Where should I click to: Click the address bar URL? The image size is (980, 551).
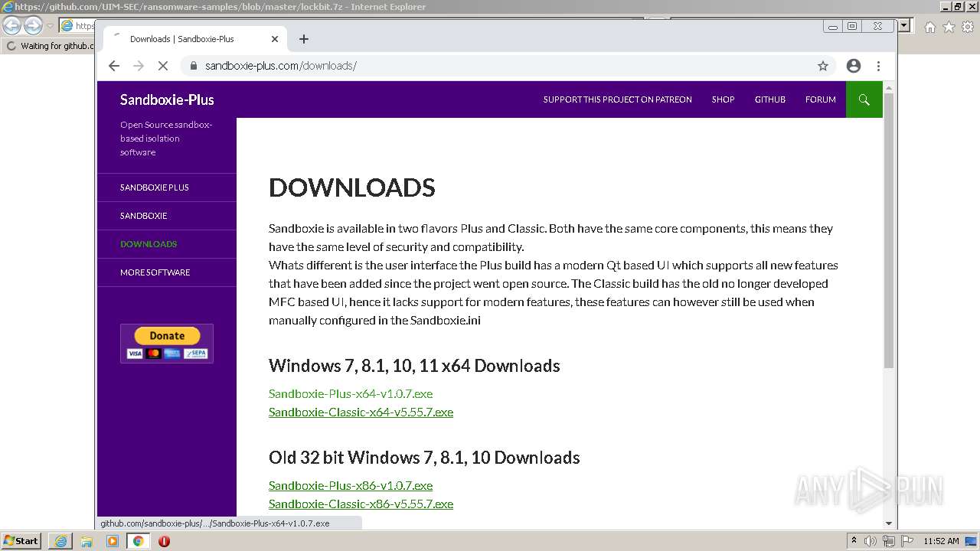pyautogui.click(x=281, y=66)
